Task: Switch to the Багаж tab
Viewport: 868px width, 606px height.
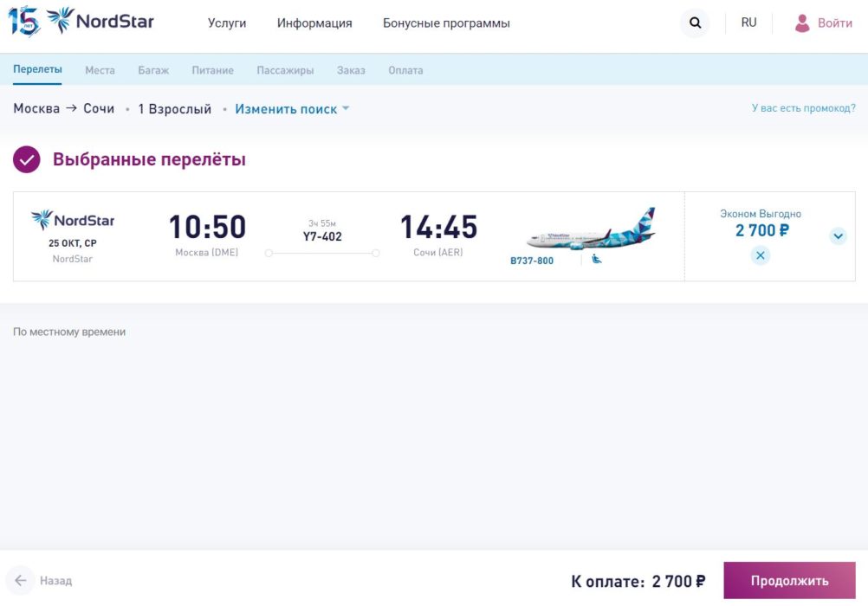Action: point(153,70)
